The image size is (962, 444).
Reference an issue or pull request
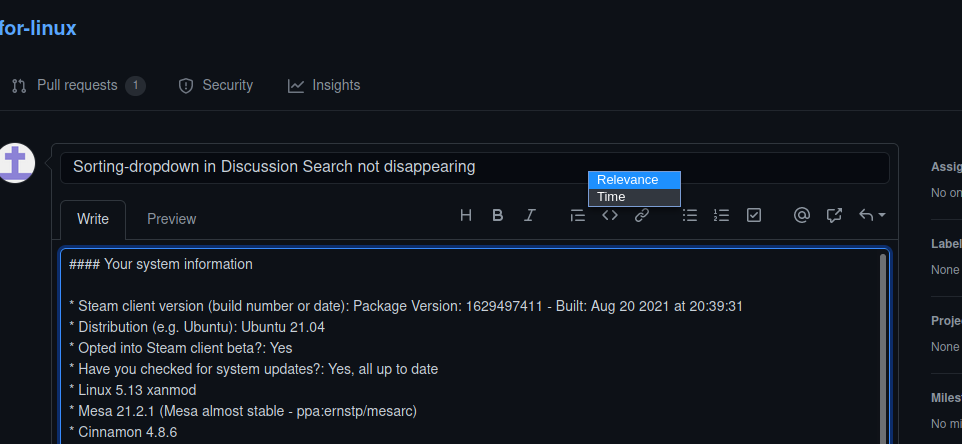tap(833, 215)
